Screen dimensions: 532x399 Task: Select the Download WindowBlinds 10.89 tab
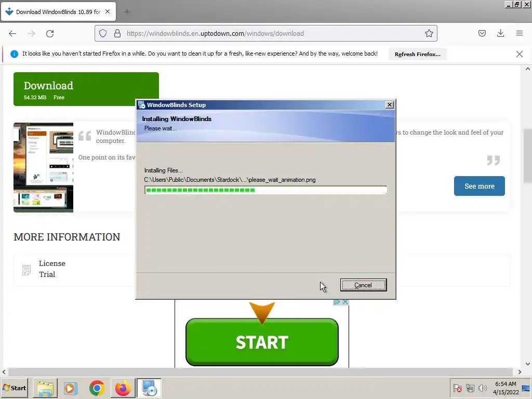click(x=58, y=12)
